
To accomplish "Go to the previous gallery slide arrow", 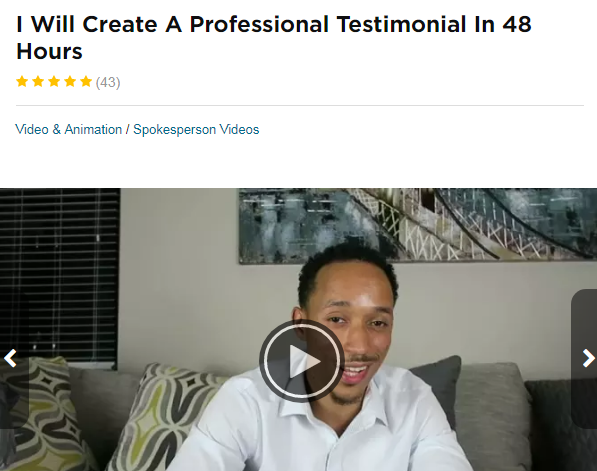I will tap(10, 358).
